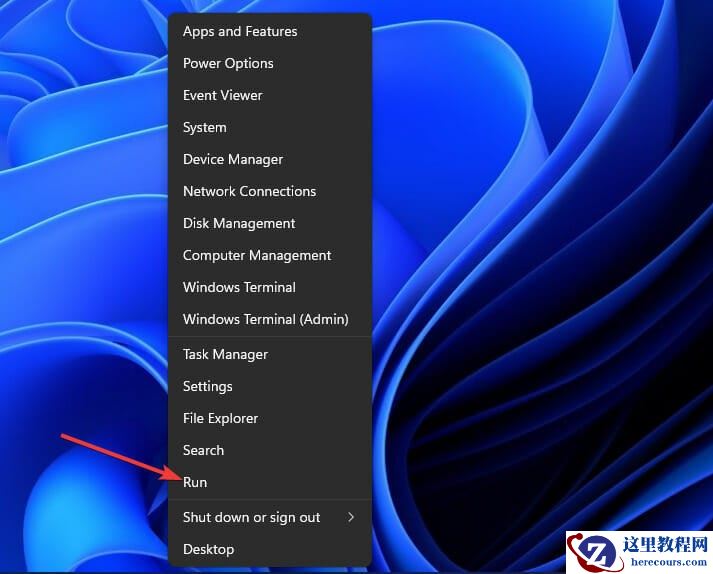The image size is (713, 574).
Task: Select Network Connections
Action: coord(270,191)
